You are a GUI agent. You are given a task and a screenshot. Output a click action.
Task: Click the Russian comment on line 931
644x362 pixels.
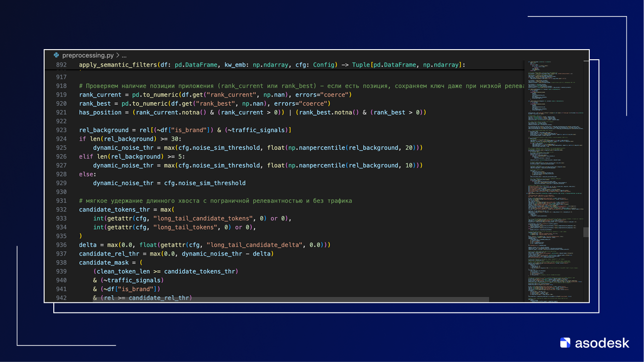point(215,201)
